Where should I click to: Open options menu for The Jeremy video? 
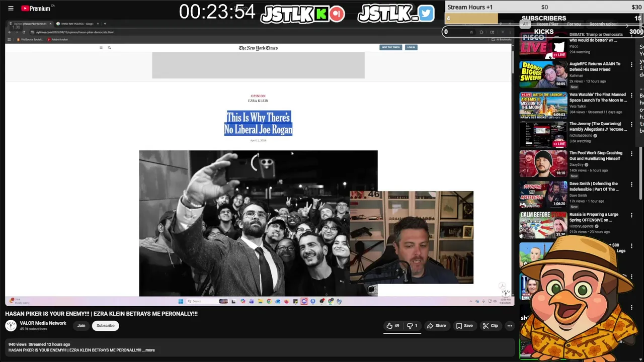click(631, 124)
